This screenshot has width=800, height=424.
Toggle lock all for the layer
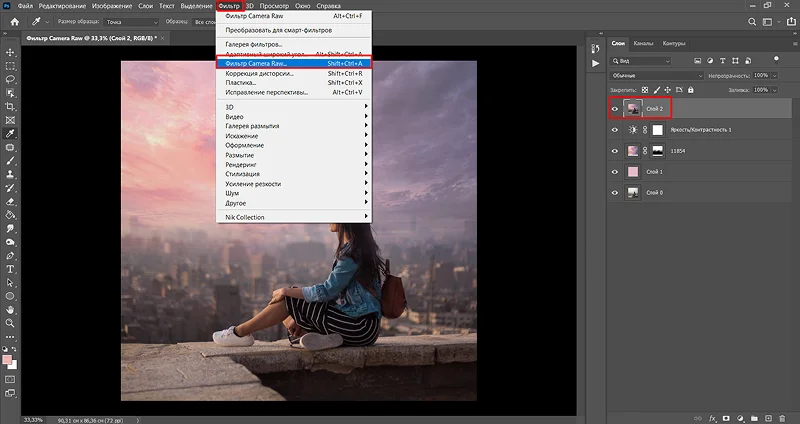click(x=691, y=90)
